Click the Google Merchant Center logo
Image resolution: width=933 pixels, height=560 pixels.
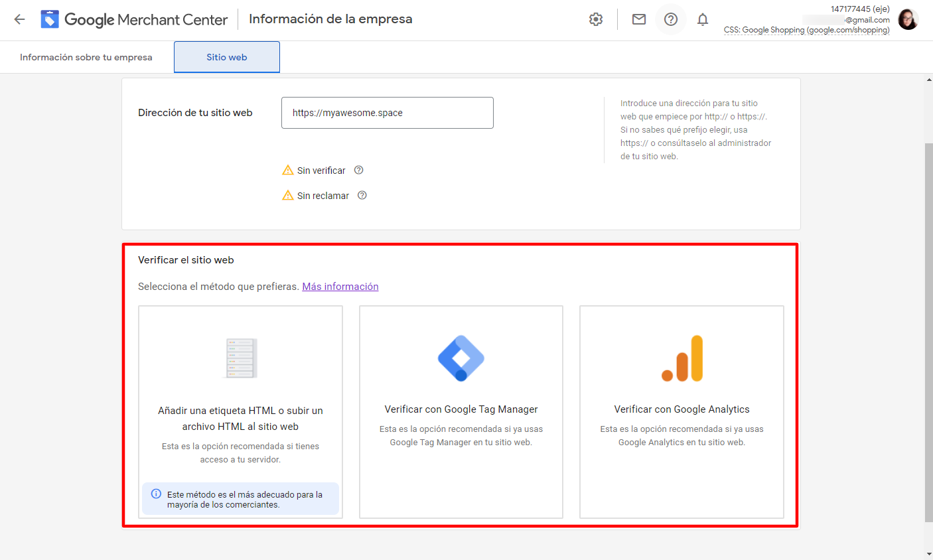134,19
